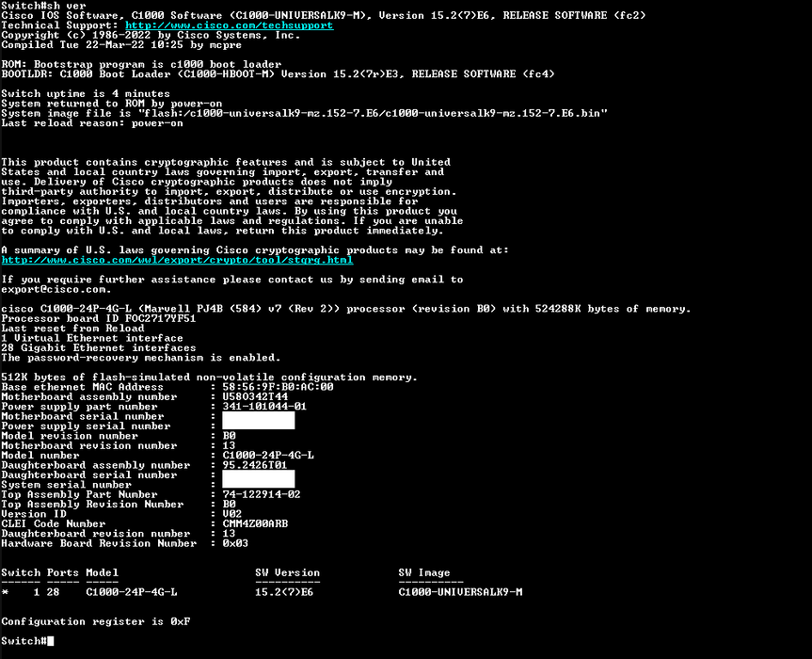The height and width of the screenshot is (659, 812).
Task: Click the 'Switch uptime is 4 minutes' line
Action: coord(86,94)
